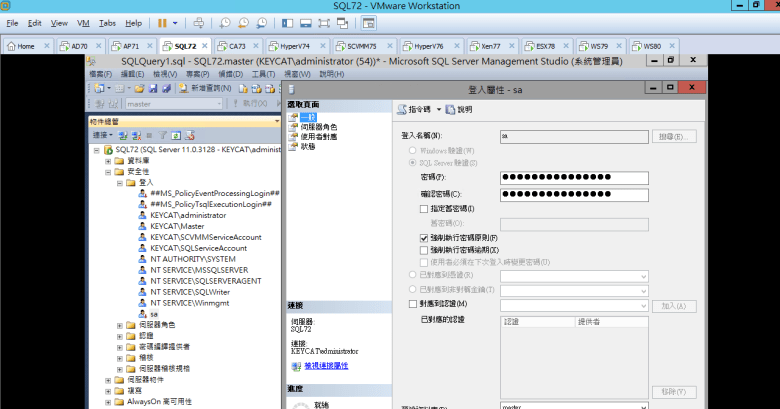Image resolution: width=780 pixels, height=409 pixels.
Task: Collapse the 安全性 (Security) tree node
Action: (x=108, y=171)
